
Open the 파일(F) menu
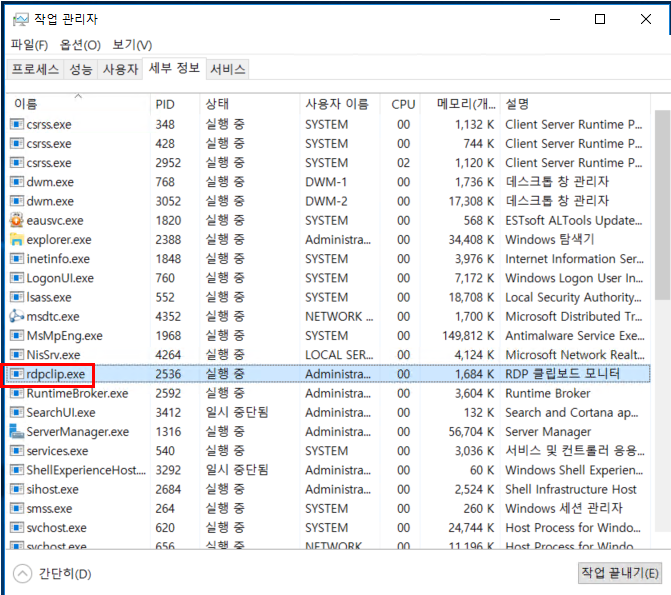(x=30, y=45)
